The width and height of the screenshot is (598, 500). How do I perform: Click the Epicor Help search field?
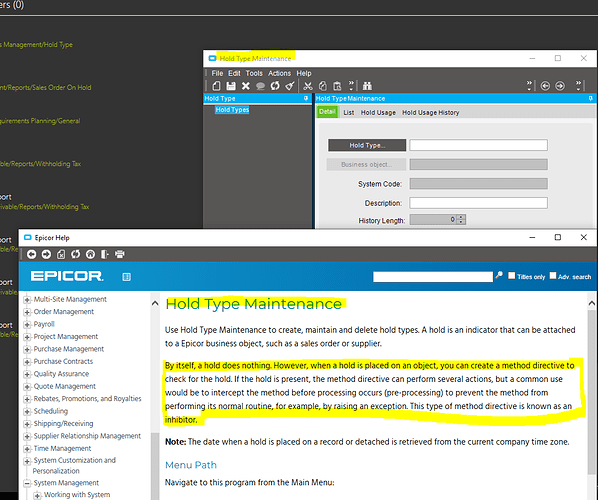pyautogui.click(x=432, y=277)
